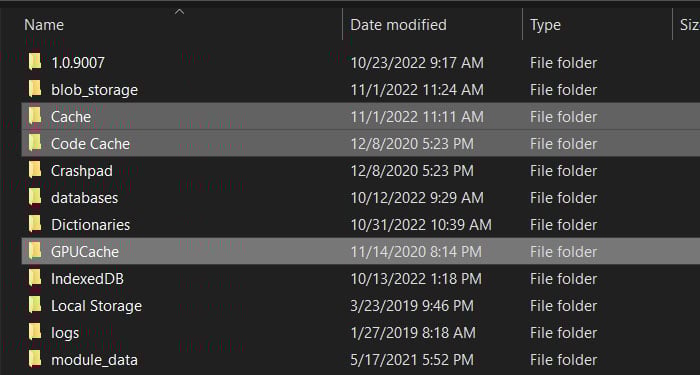Select the module_data folder name

click(94, 360)
